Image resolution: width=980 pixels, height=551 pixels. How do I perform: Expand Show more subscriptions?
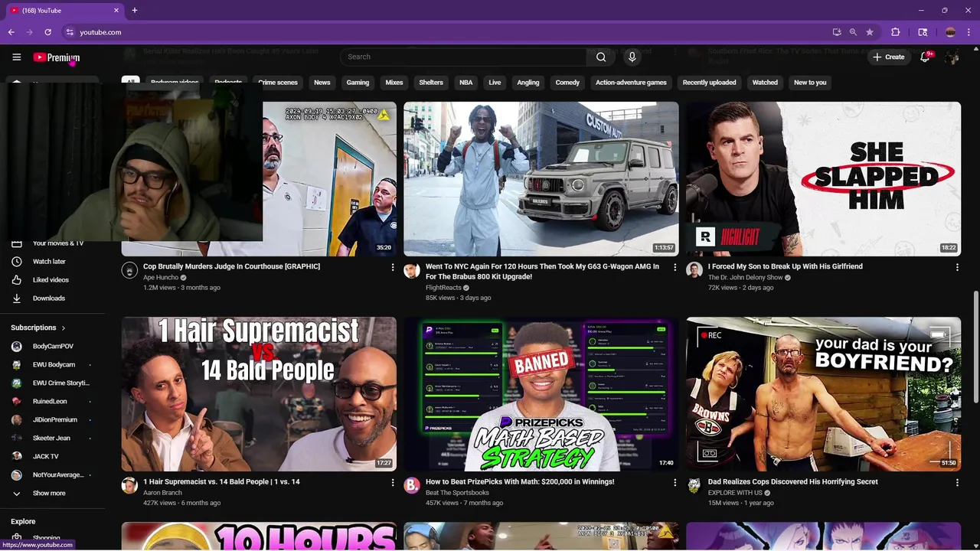50,494
